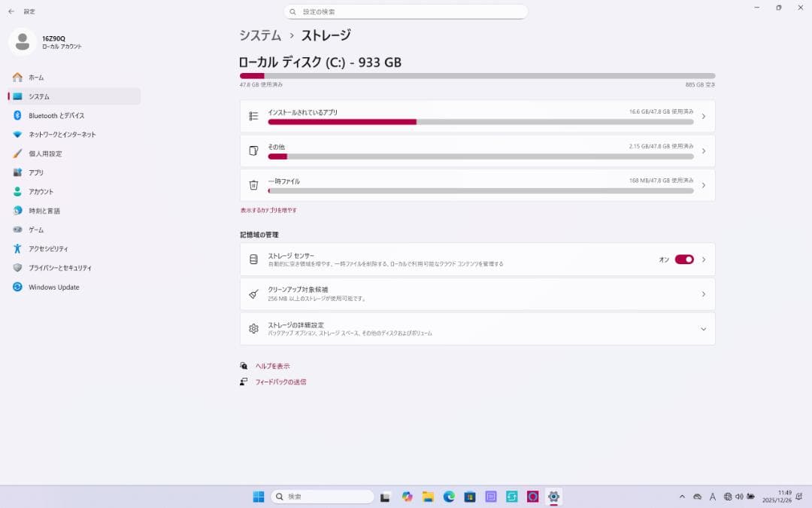The height and width of the screenshot is (508, 812).
Task: Open ホーム from the sidebar menu
Action: click(35, 78)
